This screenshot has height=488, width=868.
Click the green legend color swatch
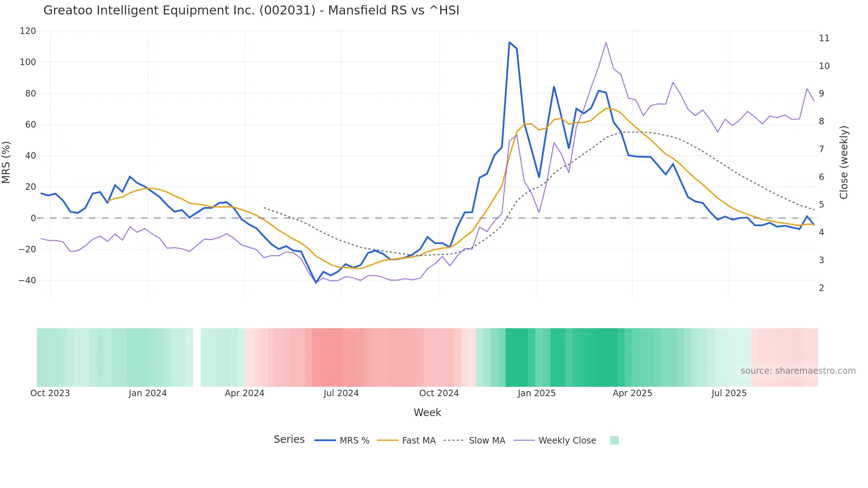point(614,440)
